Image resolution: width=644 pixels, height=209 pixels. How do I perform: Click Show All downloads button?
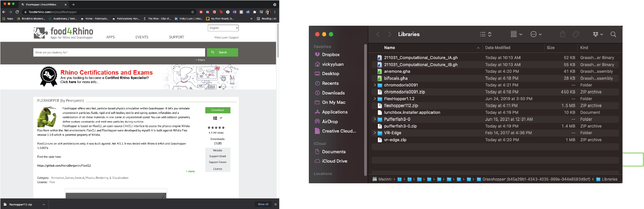coord(263,204)
